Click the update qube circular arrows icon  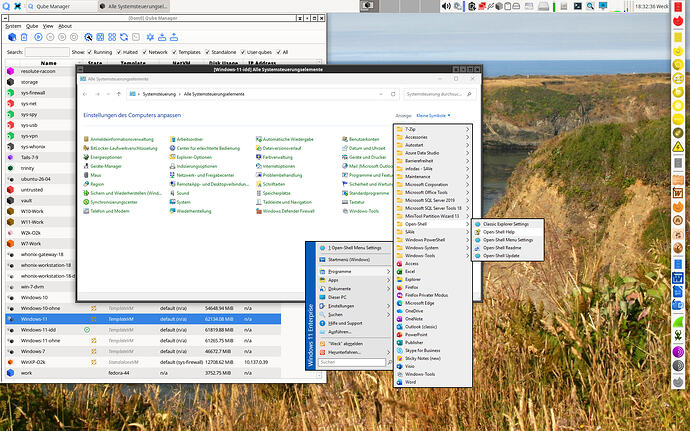(124, 37)
